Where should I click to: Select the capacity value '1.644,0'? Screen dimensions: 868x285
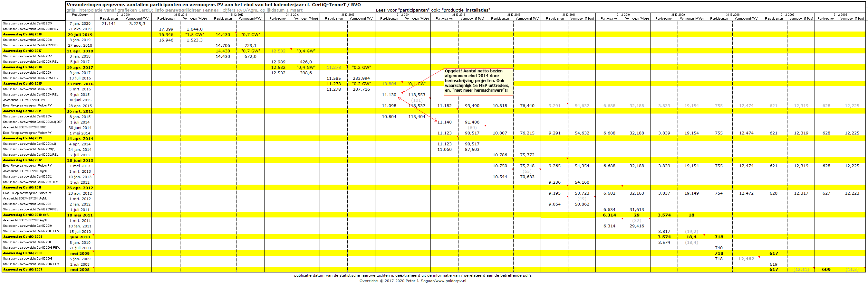[194, 29]
